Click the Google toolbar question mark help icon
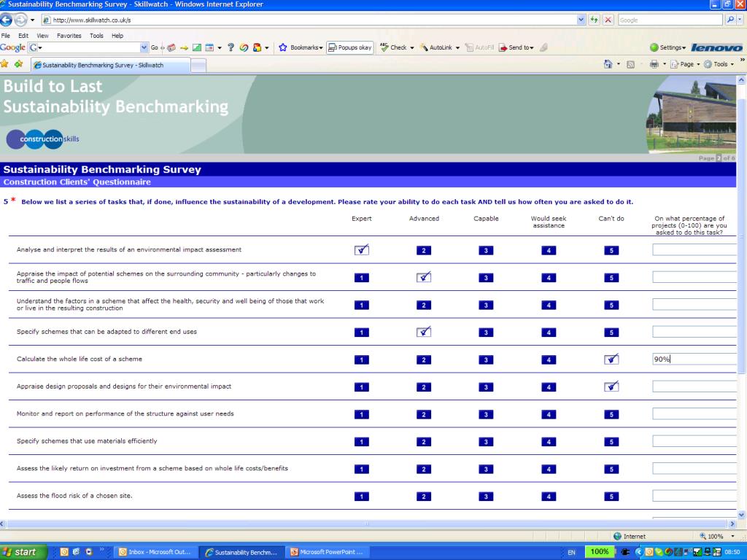The height and width of the screenshot is (560, 747). pyautogui.click(x=231, y=47)
